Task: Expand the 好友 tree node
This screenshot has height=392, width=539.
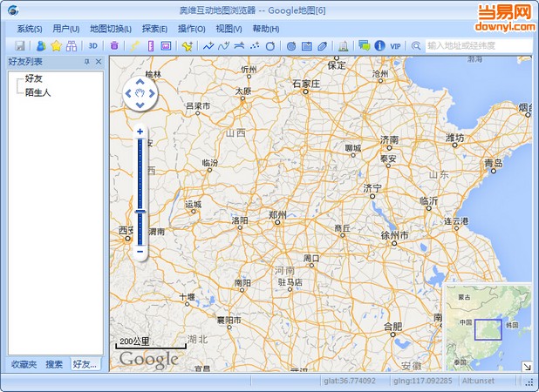Action: coord(33,79)
